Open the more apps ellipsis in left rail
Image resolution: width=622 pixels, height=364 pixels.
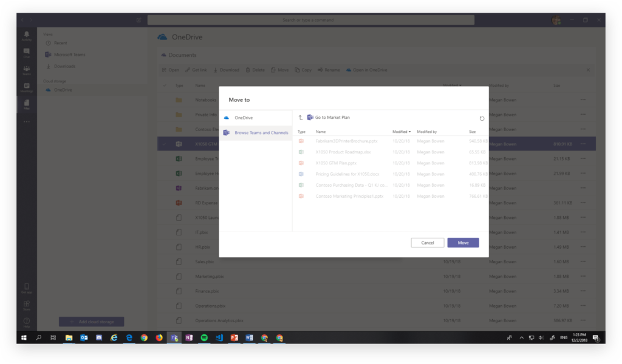[x=27, y=121]
